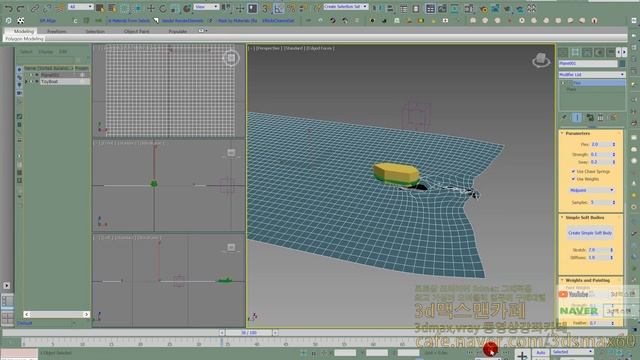This screenshot has width=640, height=360.
Task: Open the Midpoint solver dropdown
Action: [591, 190]
